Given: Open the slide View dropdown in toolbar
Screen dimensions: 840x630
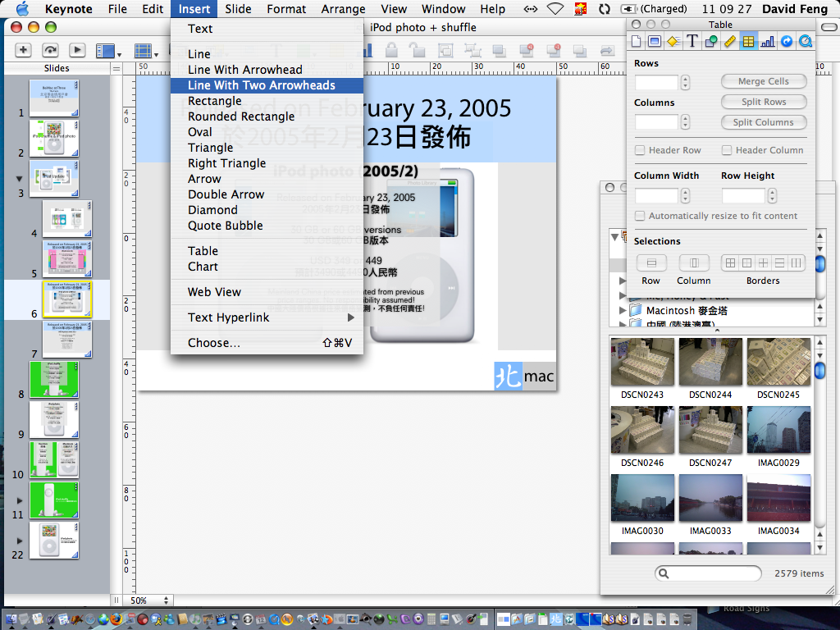Looking at the screenshot, I should click(107, 51).
